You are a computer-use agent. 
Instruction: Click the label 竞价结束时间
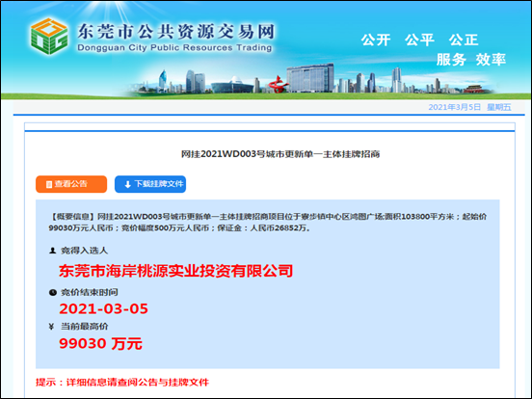click(x=90, y=292)
